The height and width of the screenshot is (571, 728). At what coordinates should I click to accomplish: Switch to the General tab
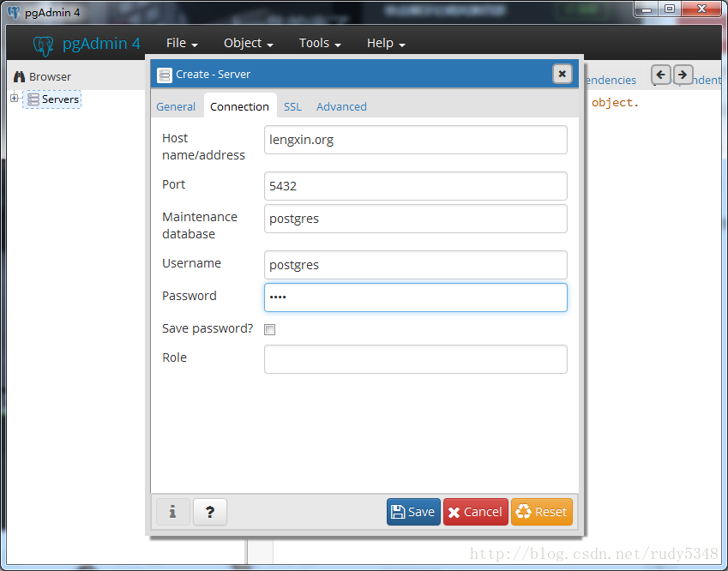176,107
